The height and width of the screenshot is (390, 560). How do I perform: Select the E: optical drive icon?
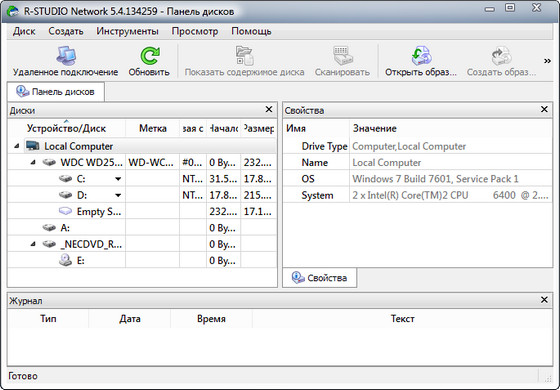point(65,260)
